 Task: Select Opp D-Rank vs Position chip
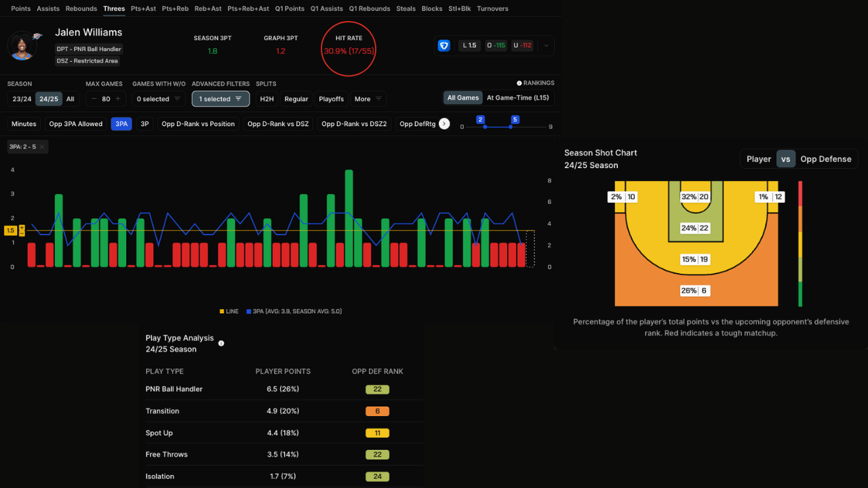coord(198,124)
